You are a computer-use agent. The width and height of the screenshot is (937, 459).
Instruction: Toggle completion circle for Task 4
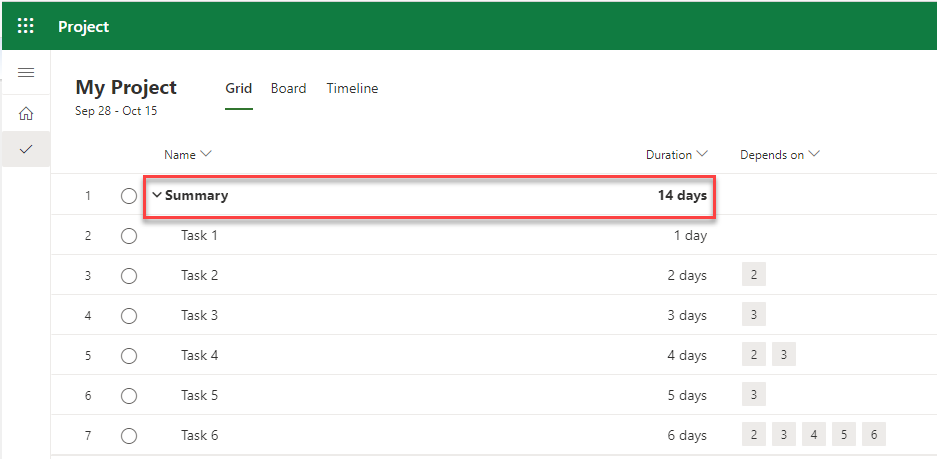coord(129,356)
